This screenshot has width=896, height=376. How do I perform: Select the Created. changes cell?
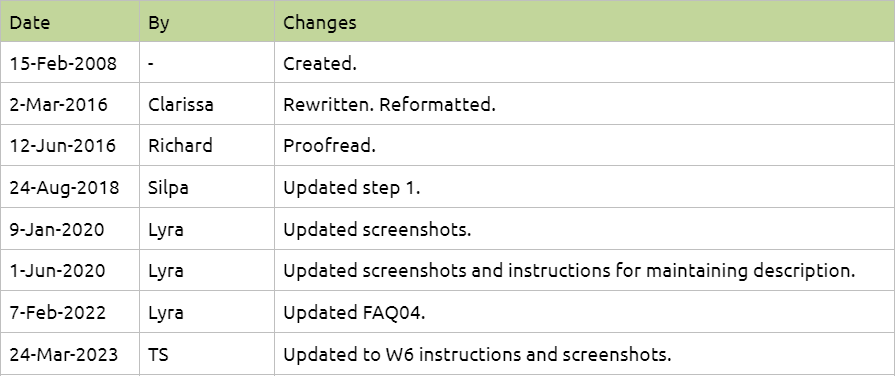585,63
